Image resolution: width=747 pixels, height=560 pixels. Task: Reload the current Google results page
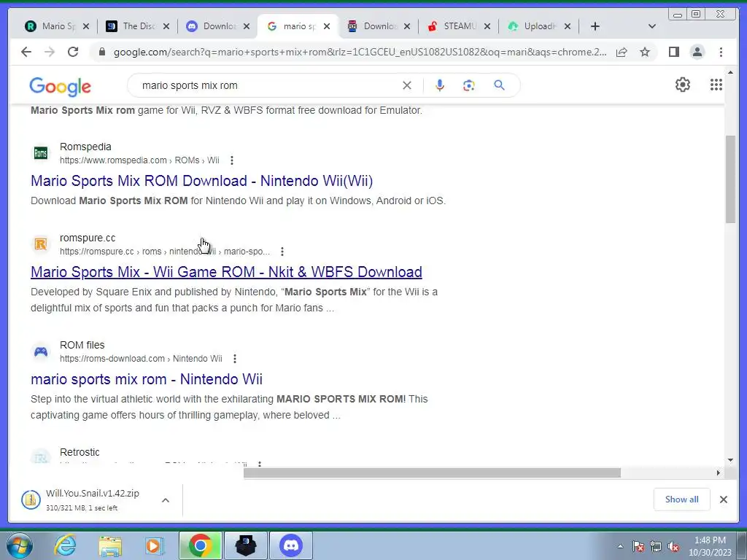[73, 52]
